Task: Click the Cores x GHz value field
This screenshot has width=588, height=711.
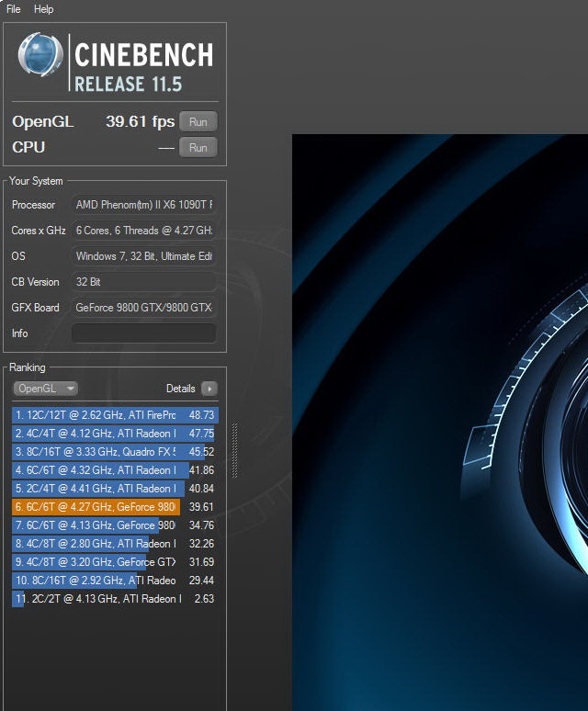Action: pos(143,231)
